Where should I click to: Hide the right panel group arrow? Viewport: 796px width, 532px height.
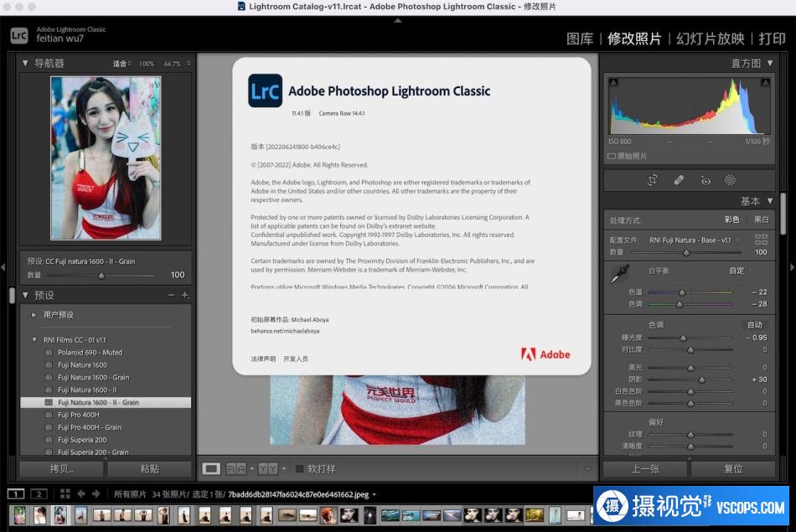point(792,267)
